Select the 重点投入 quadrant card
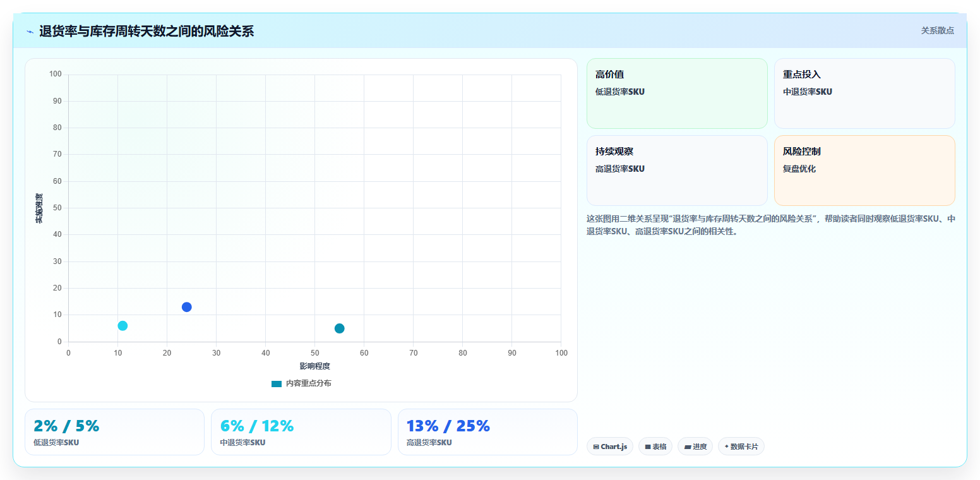This screenshot has height=480, width=980. tap(864, 93)
